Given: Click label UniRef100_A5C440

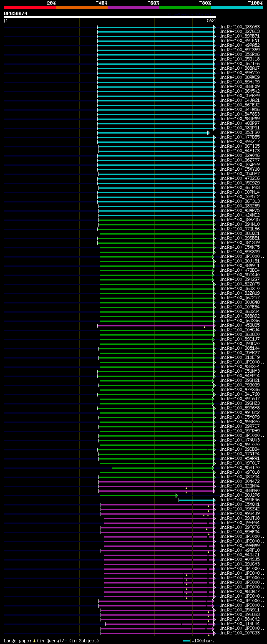Looking at the screenshot, I should coord(239,275).
